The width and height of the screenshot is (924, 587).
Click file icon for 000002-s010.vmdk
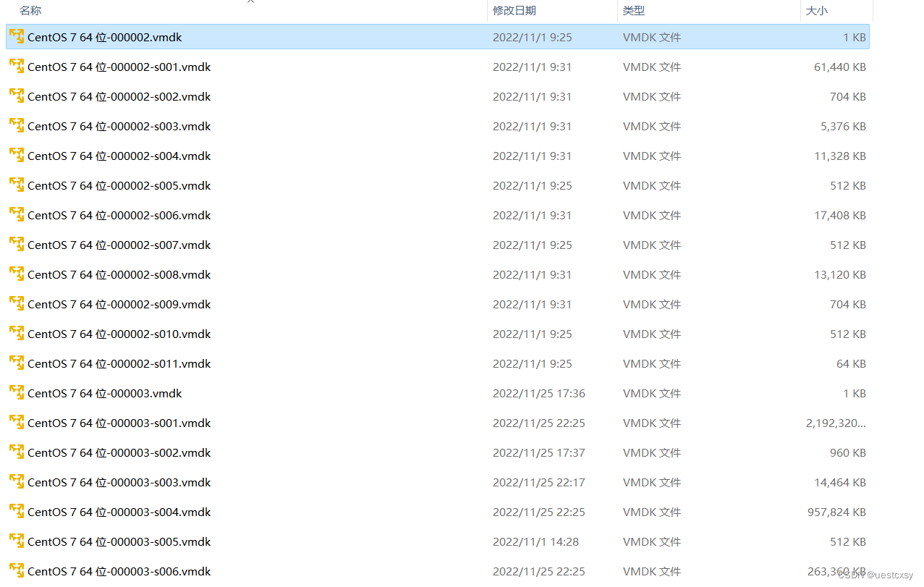pyautogui.click(x=17, y=333)
